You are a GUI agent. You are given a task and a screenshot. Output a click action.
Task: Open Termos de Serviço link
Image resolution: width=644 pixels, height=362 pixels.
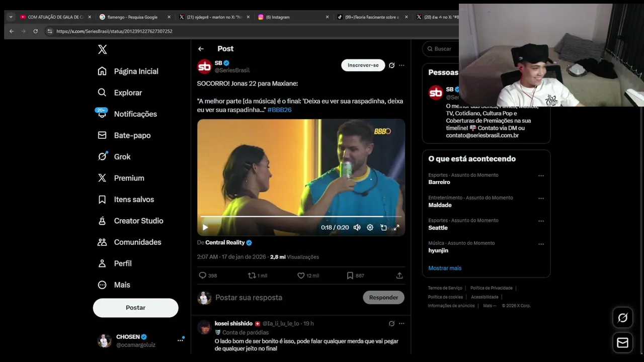pos(445,288)
